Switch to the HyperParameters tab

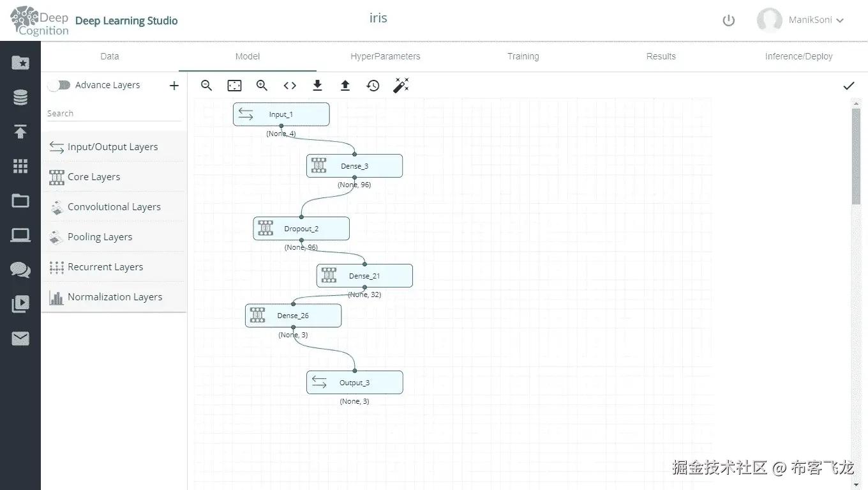[385, 56]
